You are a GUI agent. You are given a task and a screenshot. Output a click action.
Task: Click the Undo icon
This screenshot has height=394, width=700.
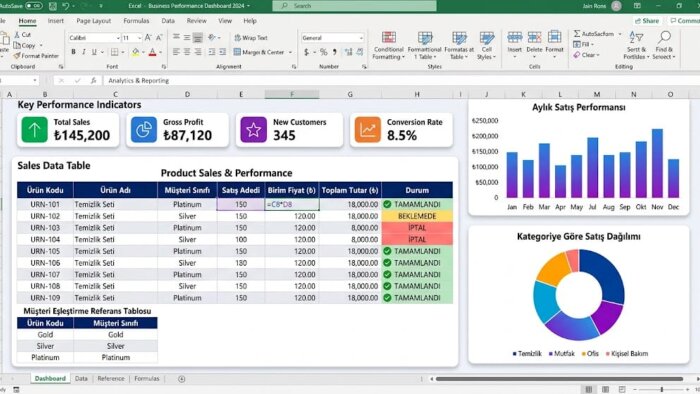click(x=66, y=6)
